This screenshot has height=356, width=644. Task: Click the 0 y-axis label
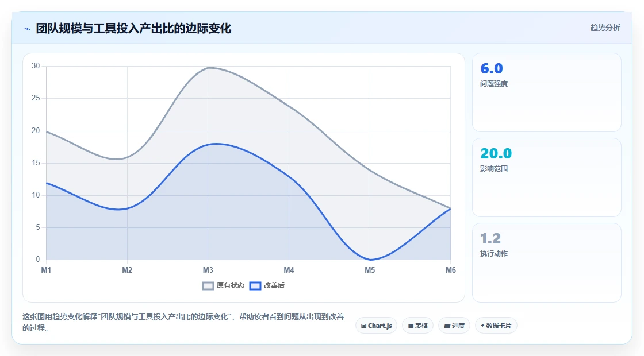(38, 259)
